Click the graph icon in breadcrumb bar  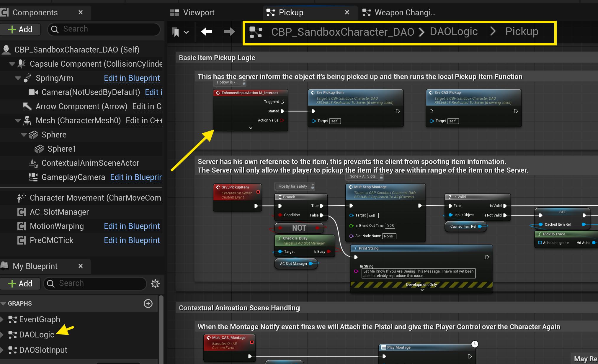point(256,32)
